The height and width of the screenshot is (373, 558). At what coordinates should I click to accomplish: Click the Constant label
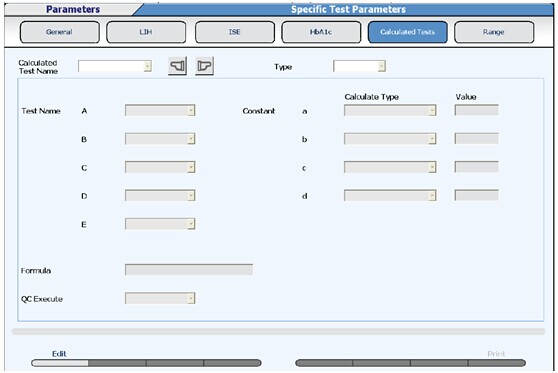[259, 111]
